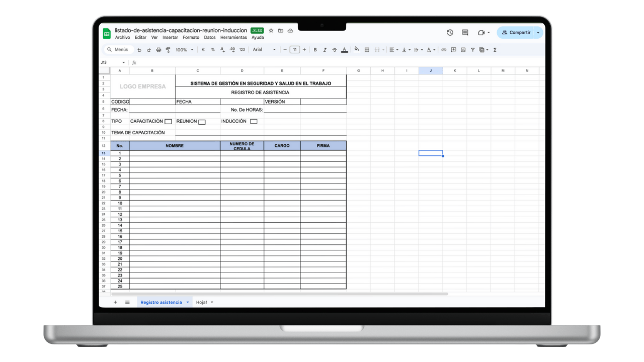Insert a link from the toolbar
This screenshot has height=362, width=644.
tap(443, 50)
